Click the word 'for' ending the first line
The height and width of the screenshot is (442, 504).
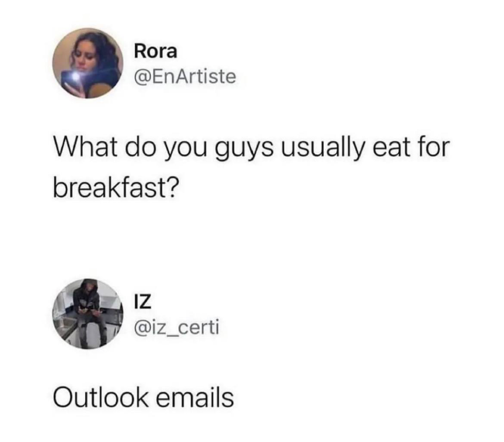[x=432, y=148]
